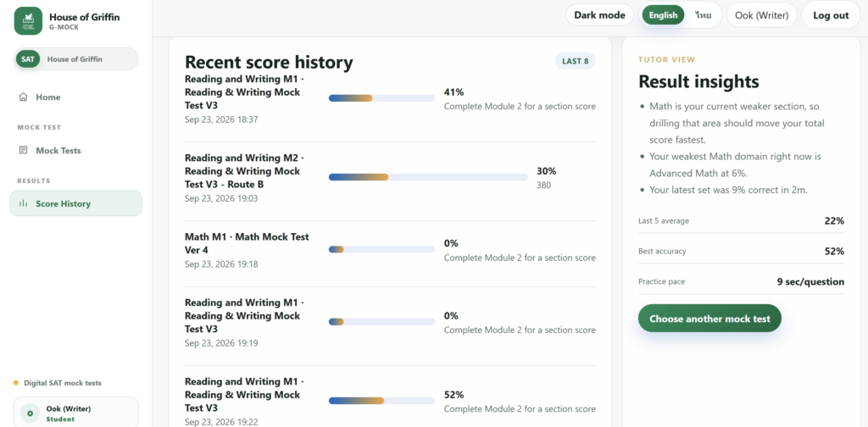
Task: Click the 9 sec/question practice pace value
Action: click(x=810, y=281)
